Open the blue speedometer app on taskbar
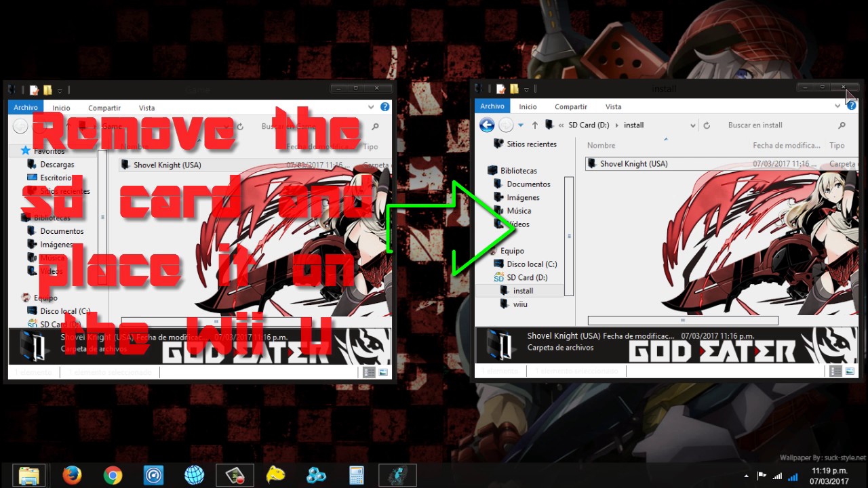This screenshot has height=488, width=868. 153,475
